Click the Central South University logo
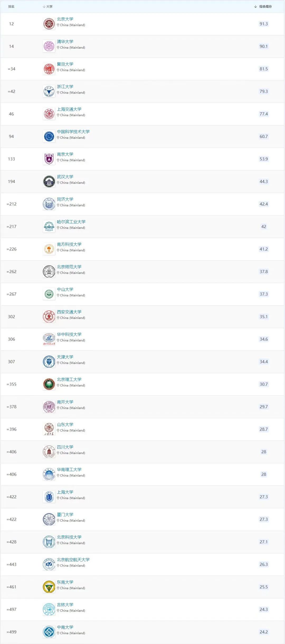 (49, 632)
